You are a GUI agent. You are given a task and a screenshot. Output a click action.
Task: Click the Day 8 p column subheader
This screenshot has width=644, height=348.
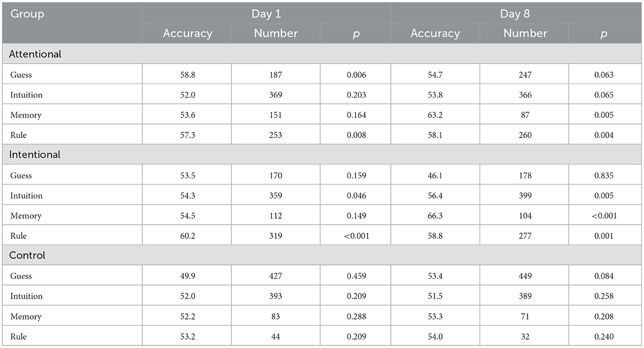(605, 34)
